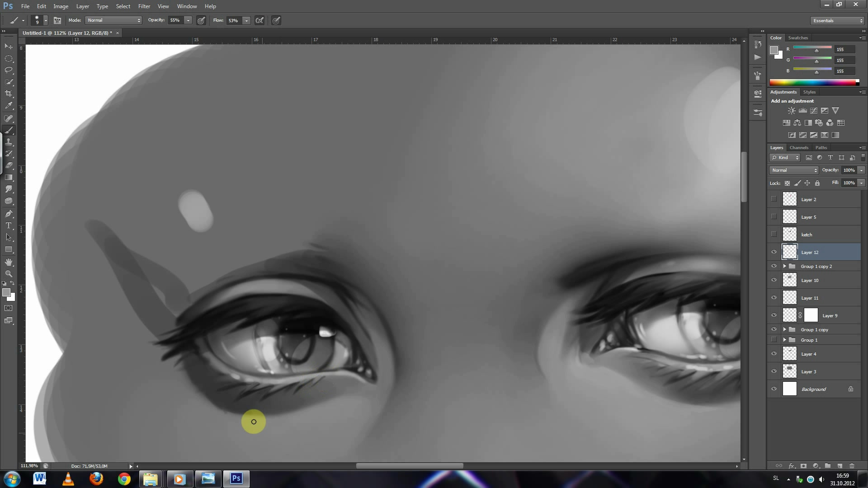Switch to the Channels tab
This screenshot has height=488, width=868.
(x=798, y=148)
